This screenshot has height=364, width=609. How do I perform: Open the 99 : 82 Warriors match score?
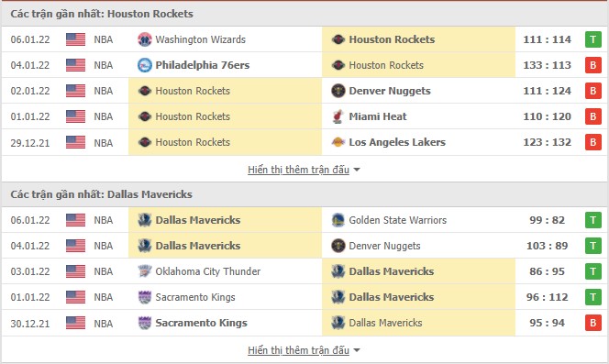(x=547, y=220)
